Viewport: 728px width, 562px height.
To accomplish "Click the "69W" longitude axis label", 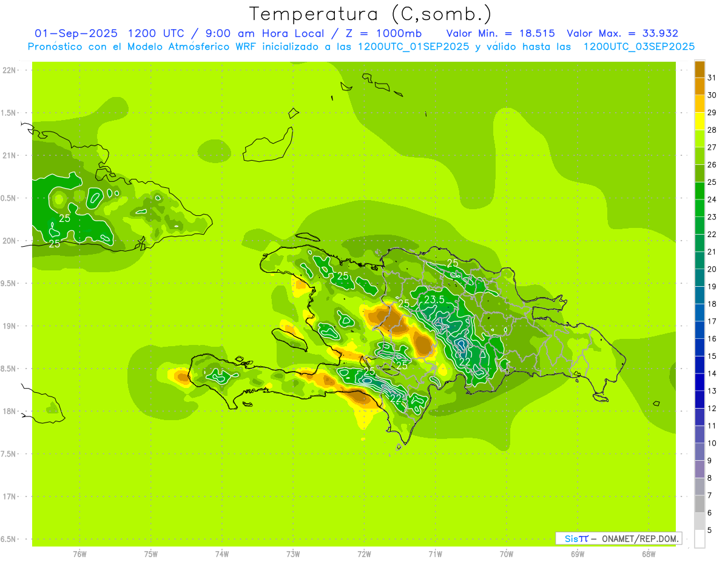I will [578, 554].
